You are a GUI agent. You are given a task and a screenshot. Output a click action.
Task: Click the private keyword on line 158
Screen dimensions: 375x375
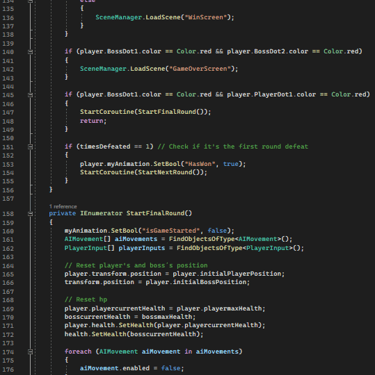coord(62,213)
